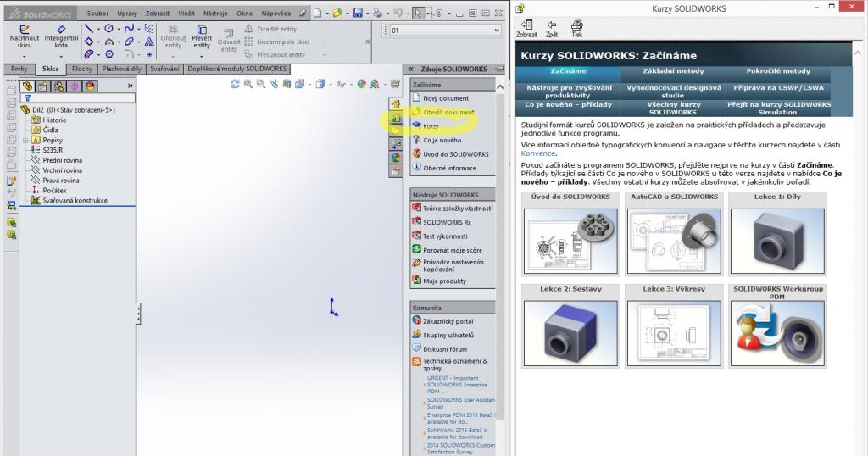The height and width of the screenshot is (456, 868).
Task: Click the Print (Tisk) icon in Kurzy window
Action: [576, 28]
